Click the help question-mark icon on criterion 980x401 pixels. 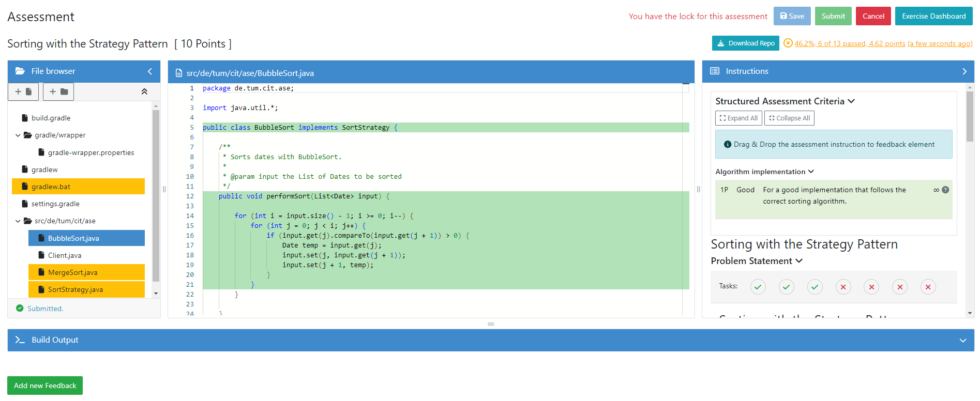945,190
